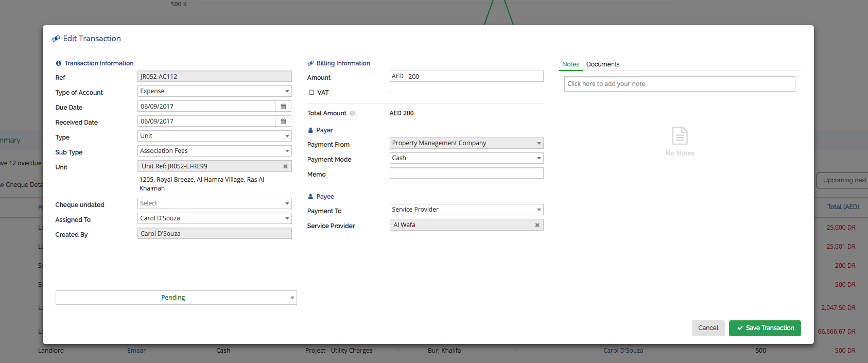Click the Payer person icon
This screenshot has height=363, width=868.
(310, 130)
